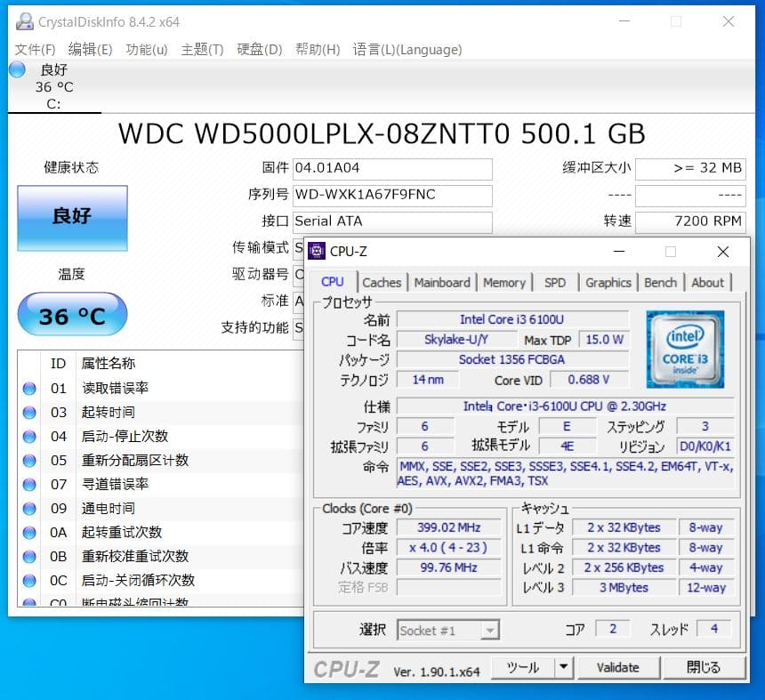Click the revision value D0/K0/K1

click(705, 447)
